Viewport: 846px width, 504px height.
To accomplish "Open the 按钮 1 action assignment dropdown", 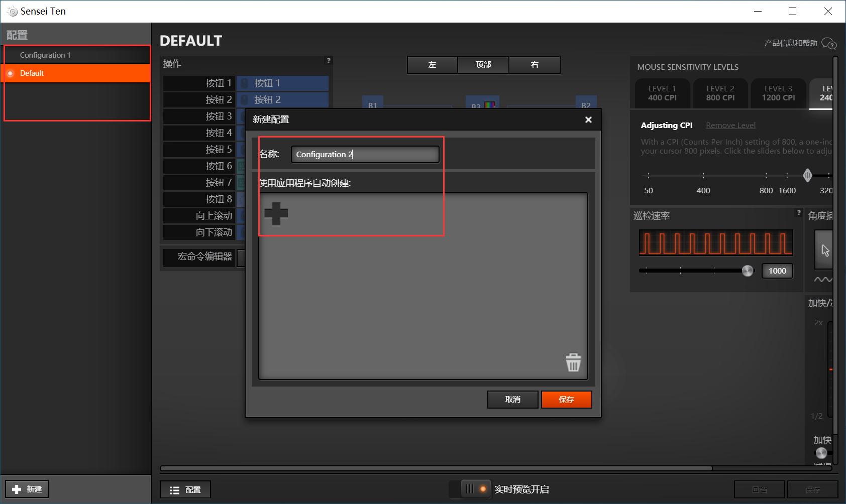I will point(282,83).
